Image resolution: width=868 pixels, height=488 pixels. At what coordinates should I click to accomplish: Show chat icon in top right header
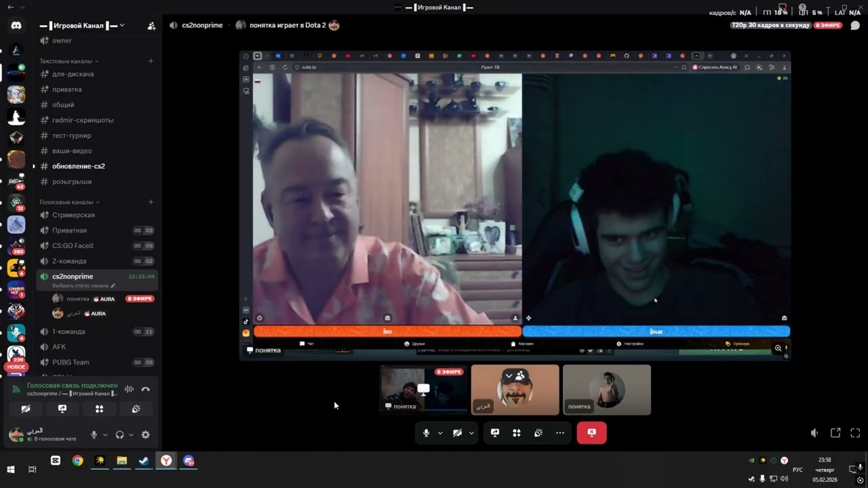pos(855,26)
